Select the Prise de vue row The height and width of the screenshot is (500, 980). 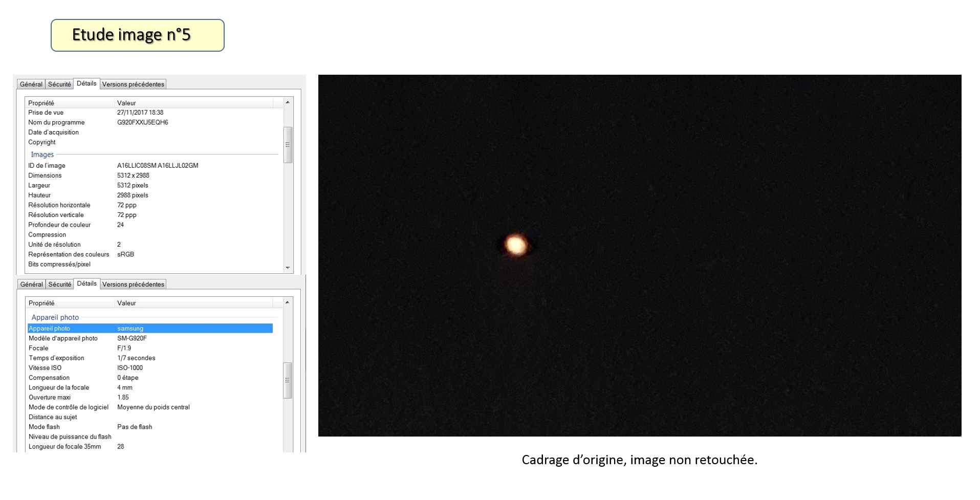click(150, 113)
